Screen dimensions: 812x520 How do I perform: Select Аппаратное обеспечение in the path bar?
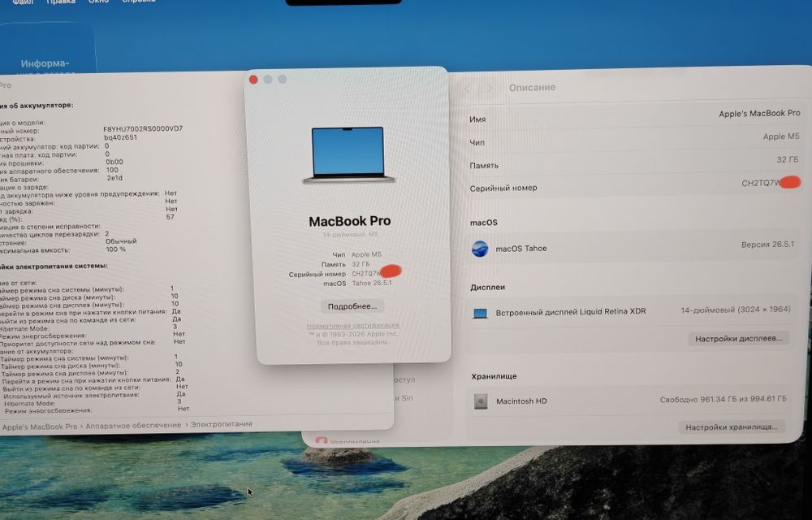pyautogui.click(x=133, y=425)
